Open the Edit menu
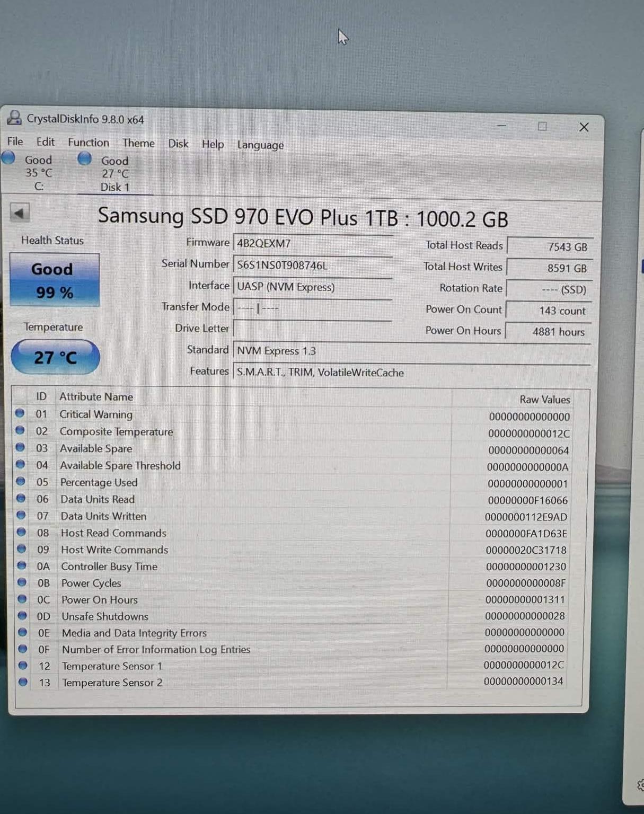Viewport: 644px width, 814px height. click(45, 142)
